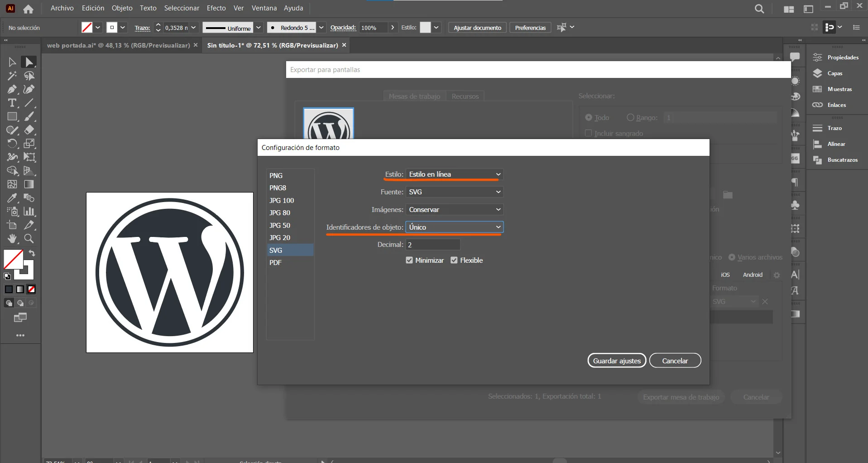The width and height of the screenshot is (868, 463).
Task: Click the Trazo stroke weight stepper
Action: (x=158, y=28)
